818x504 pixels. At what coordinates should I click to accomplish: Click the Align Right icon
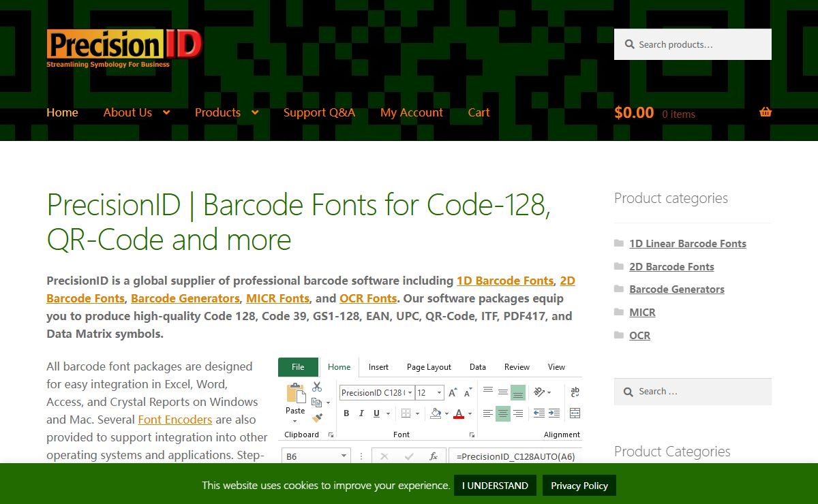pyautogui.click(x=518, y=413)
